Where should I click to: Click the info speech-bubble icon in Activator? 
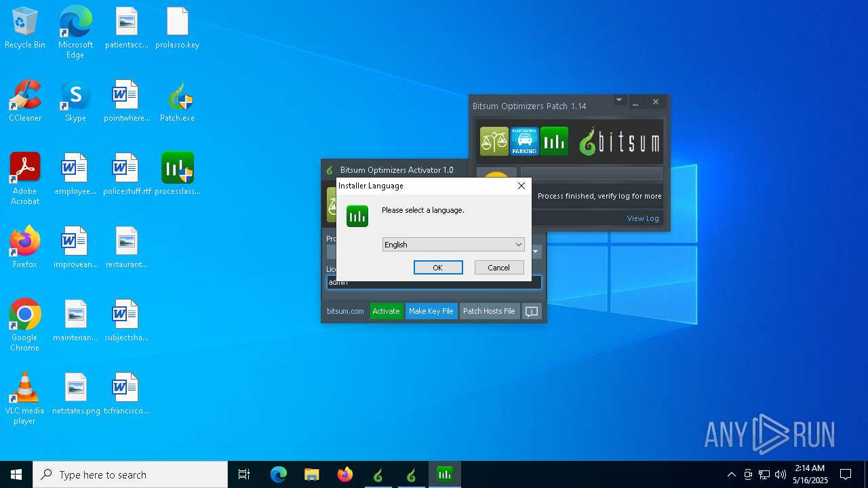tap(532, 311)
